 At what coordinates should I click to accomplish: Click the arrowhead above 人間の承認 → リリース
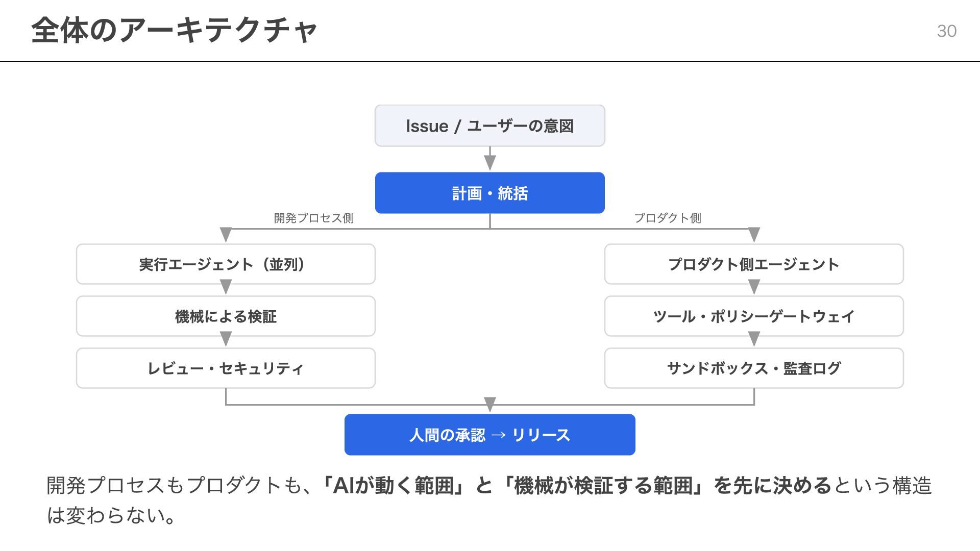(490, 405)
